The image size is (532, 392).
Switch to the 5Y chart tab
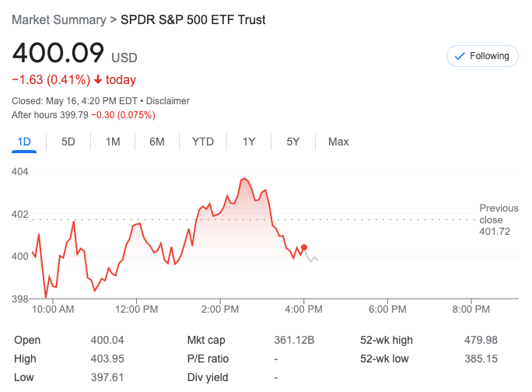[x=293, y=142]
